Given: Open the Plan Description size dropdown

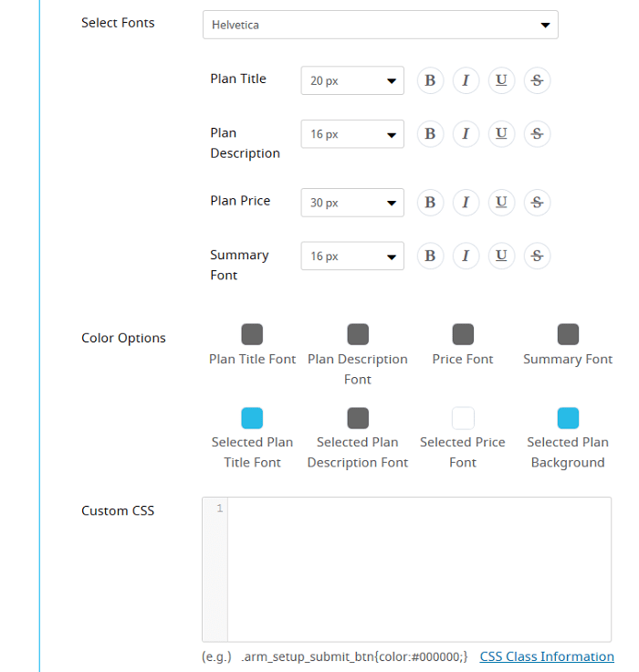Looking at the screenshot, I should click(x=352, y=134).
